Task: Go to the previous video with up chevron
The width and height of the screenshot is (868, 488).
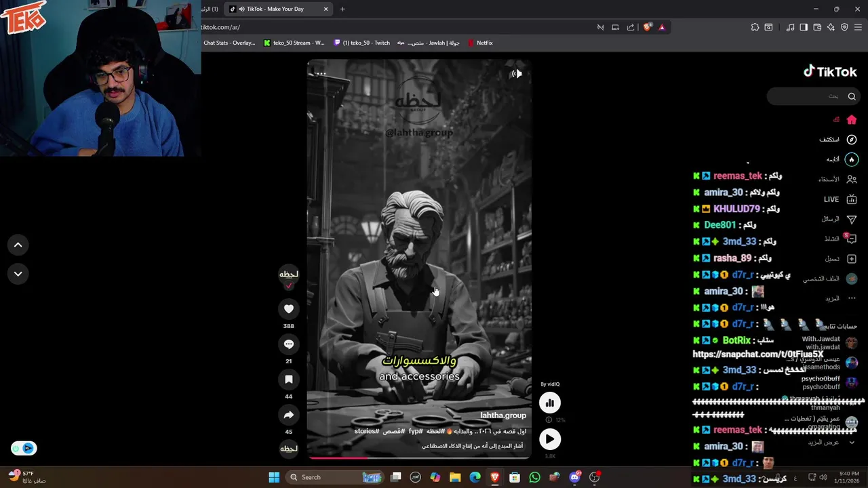Action: point(18,245)
